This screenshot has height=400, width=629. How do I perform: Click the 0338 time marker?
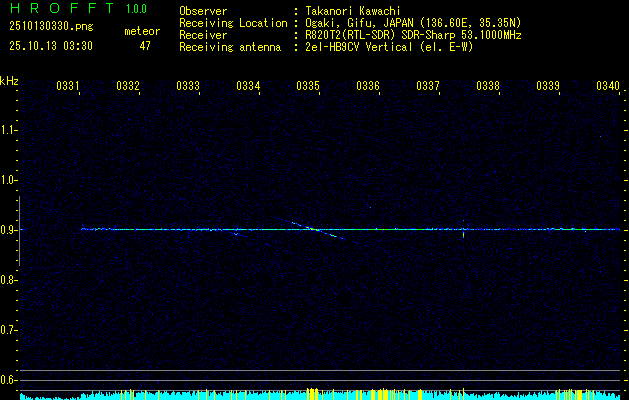point(488,86)
